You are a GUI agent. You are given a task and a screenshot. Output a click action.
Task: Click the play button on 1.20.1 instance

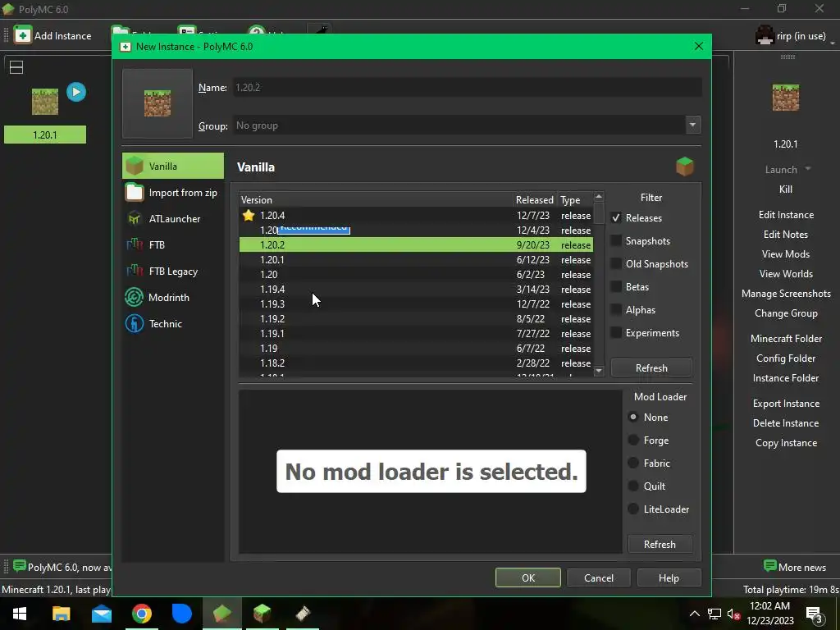click(x=76, y=92)
